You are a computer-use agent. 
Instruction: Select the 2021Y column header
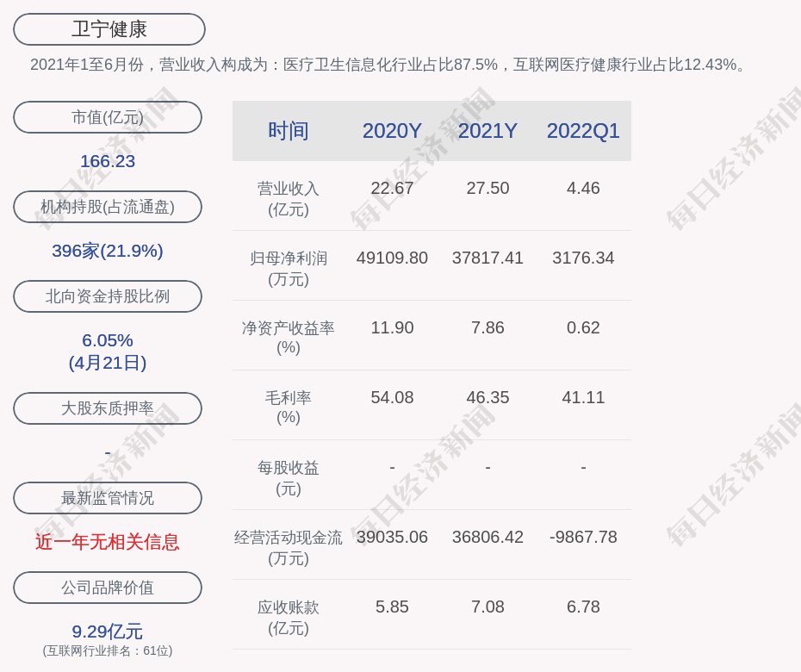(487, 131)
